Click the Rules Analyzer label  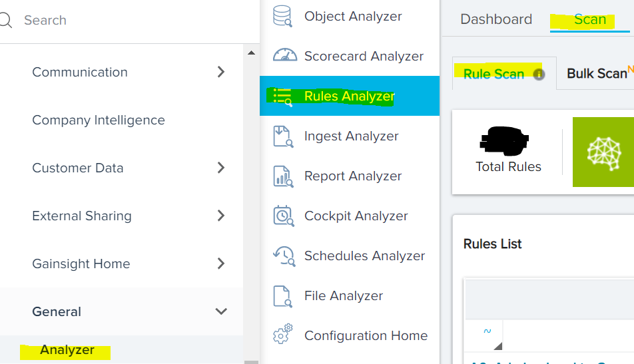coord(350,96)
